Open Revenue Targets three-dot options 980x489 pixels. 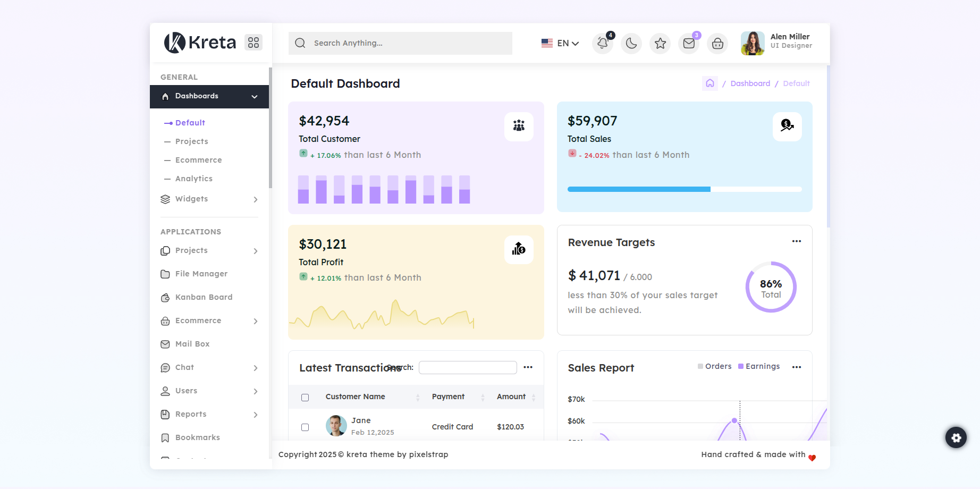click(796, 241)
